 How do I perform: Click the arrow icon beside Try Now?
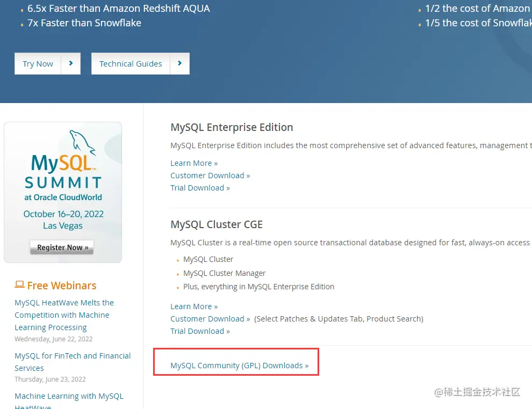tap(71, 63)
